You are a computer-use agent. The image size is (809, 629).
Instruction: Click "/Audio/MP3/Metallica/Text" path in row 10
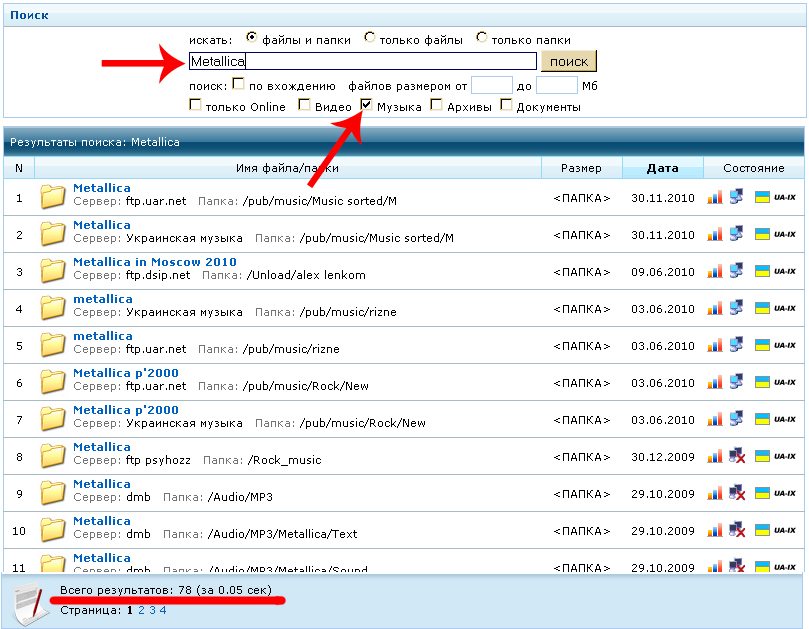tap(282, 534)
